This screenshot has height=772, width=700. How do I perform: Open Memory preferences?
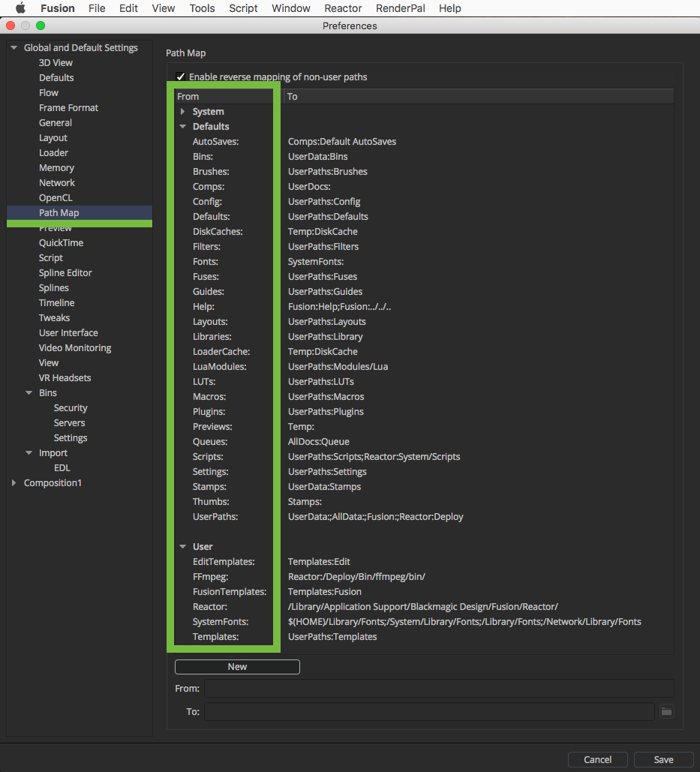(56, 168)
